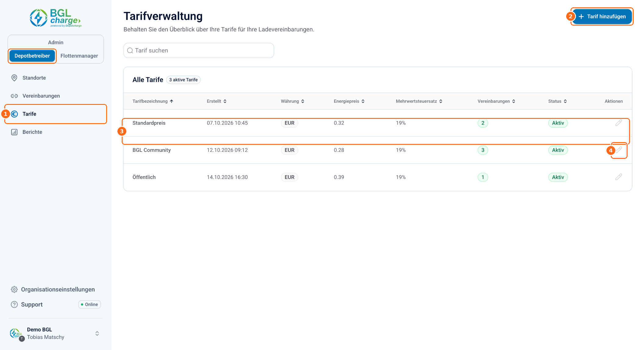Sort by Tarifbezeichnung column
This screenshot has height=350, width=644.
pos(153,101)
